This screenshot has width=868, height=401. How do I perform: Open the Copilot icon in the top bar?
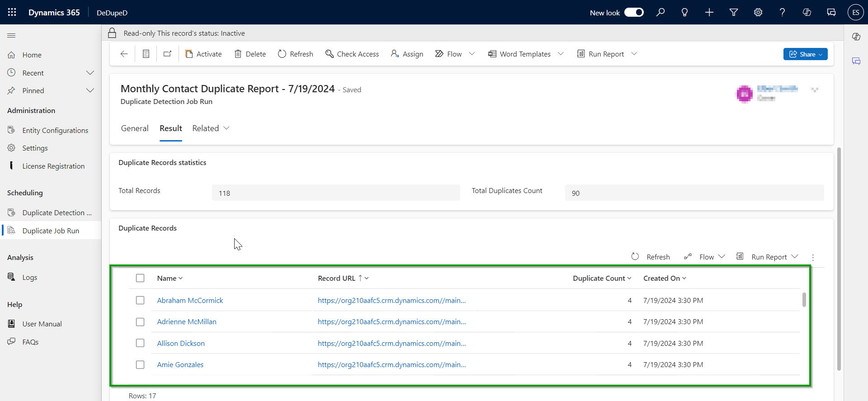(807, 12)
